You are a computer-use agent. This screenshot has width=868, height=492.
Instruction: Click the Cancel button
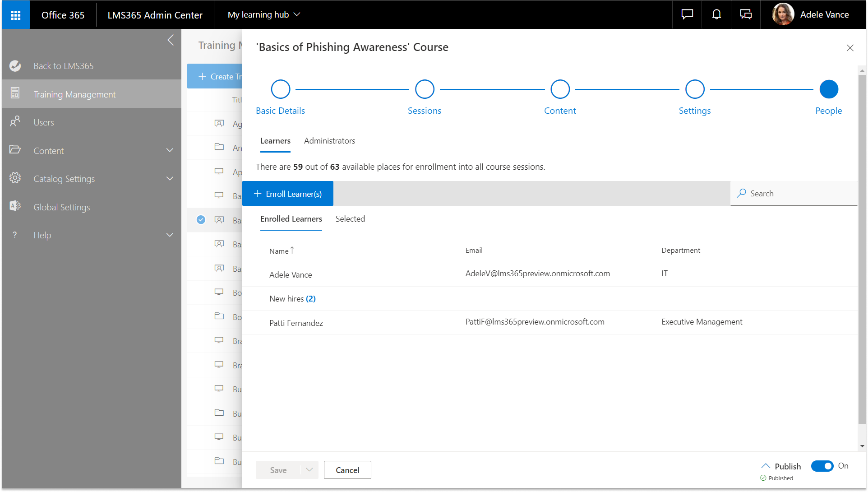coord(347,470)
